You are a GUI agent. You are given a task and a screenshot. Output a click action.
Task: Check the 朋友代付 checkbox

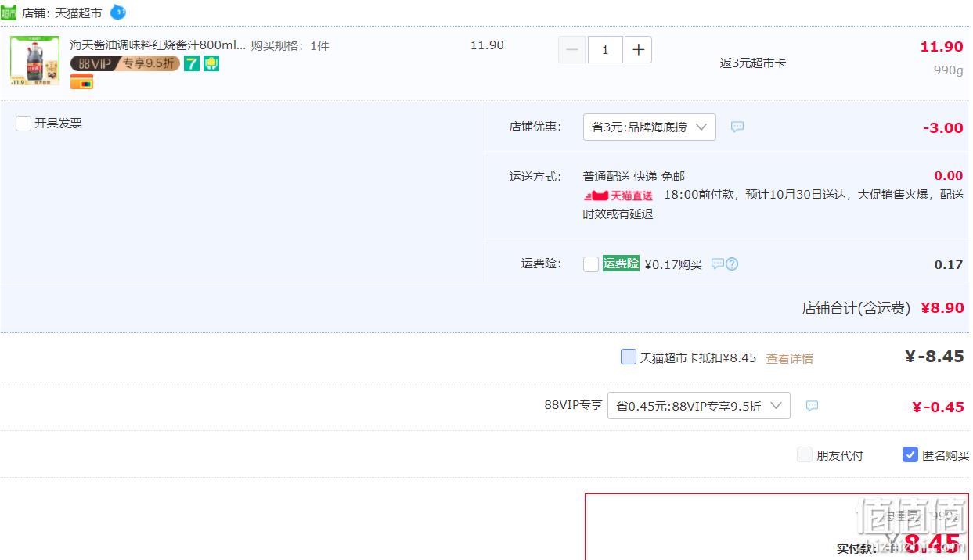click(805, 454)
